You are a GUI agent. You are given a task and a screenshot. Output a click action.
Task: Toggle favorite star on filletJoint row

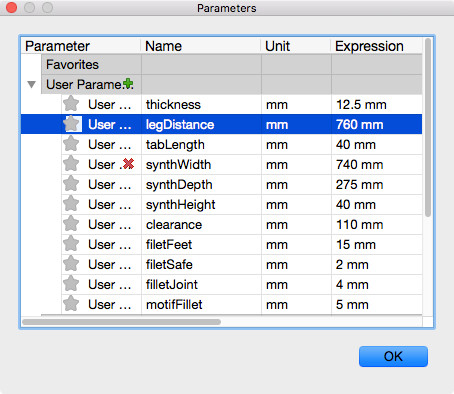(71, 284)
